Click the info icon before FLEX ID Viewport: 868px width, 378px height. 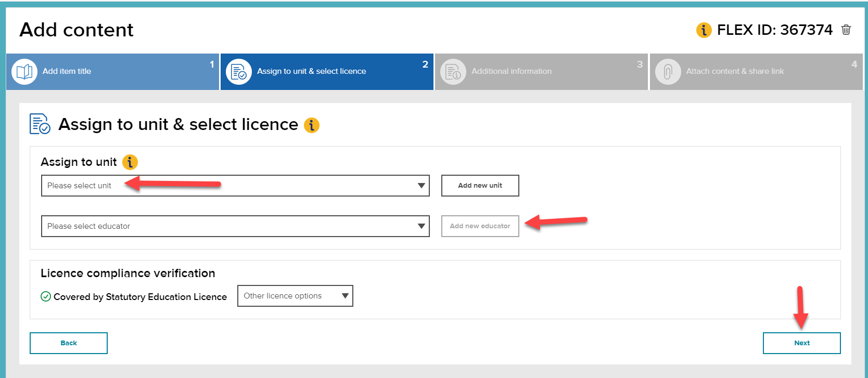point(704,30)
